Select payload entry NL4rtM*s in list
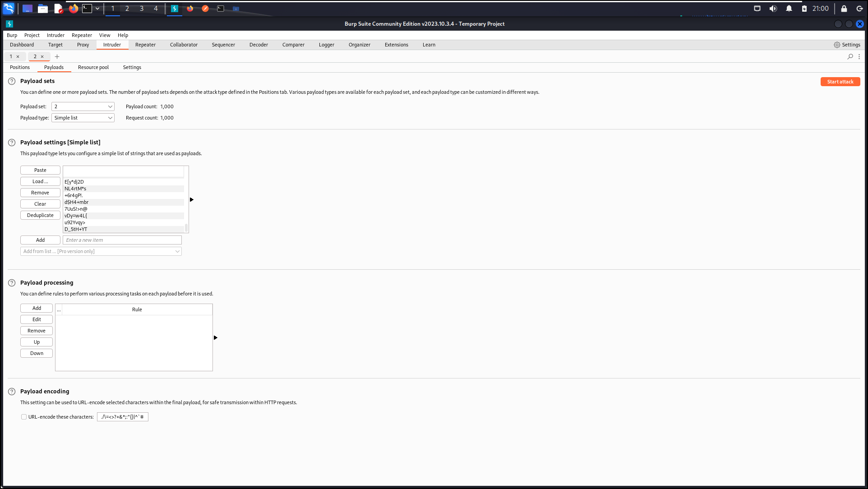This screenshot has height=489, width=868. (x=124, y=189)
